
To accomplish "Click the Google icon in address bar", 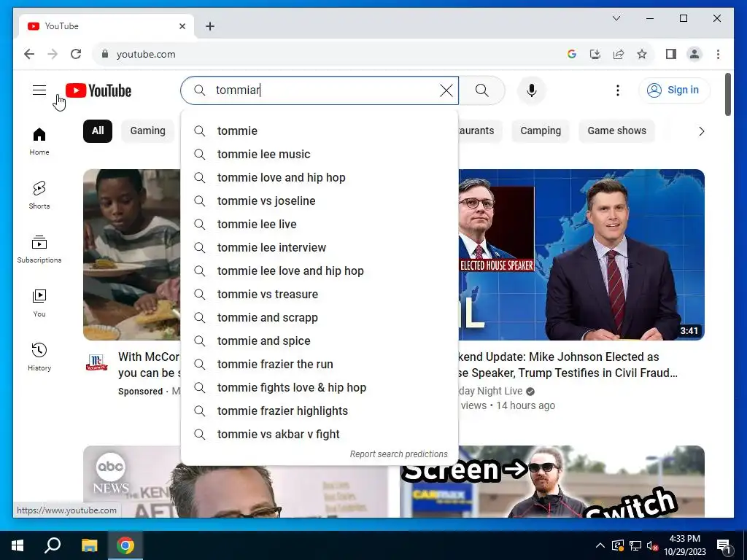I will click(572, 54).
